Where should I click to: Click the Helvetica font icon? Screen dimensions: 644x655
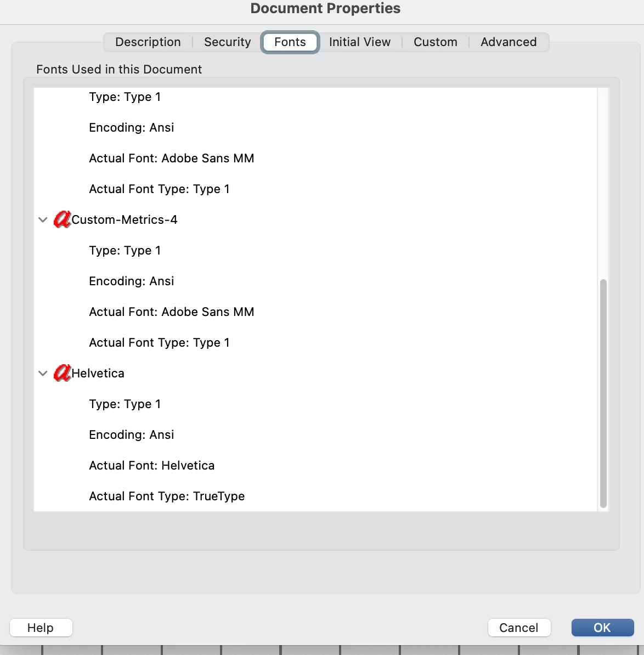click(62, 373)
